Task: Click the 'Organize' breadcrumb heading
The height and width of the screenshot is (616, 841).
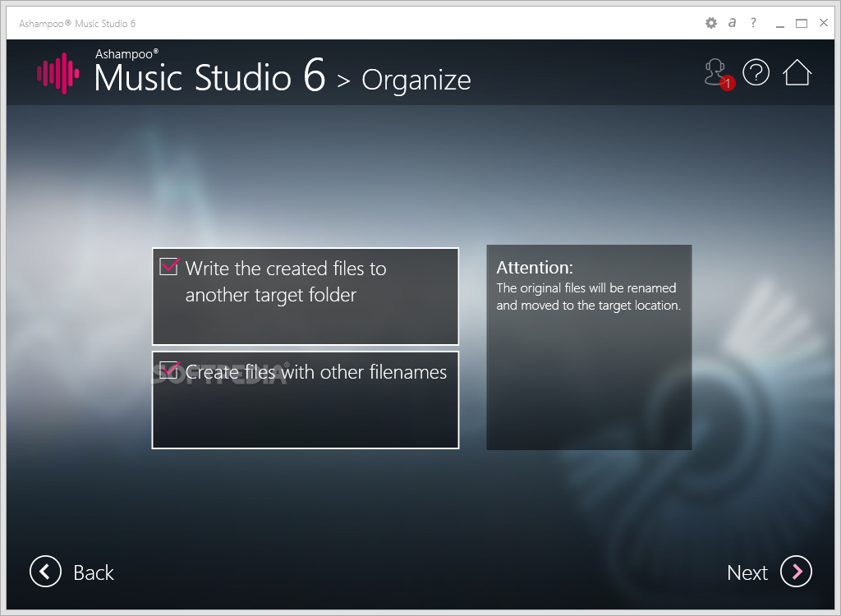Action: coord(416,81)
